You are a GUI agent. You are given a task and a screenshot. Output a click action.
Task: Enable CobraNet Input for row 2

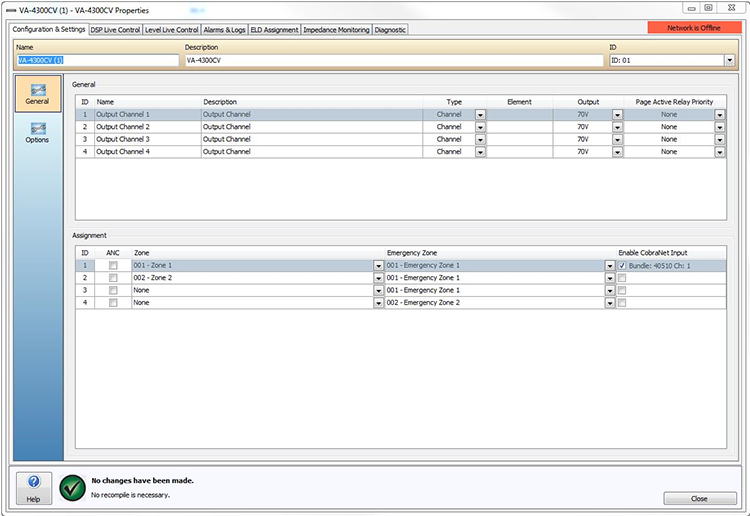[x=622, y=278]
